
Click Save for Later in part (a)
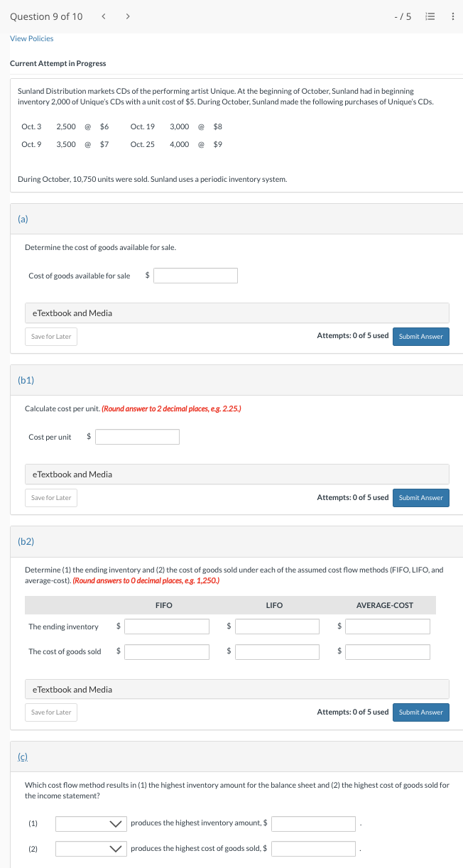pos(50,337)
